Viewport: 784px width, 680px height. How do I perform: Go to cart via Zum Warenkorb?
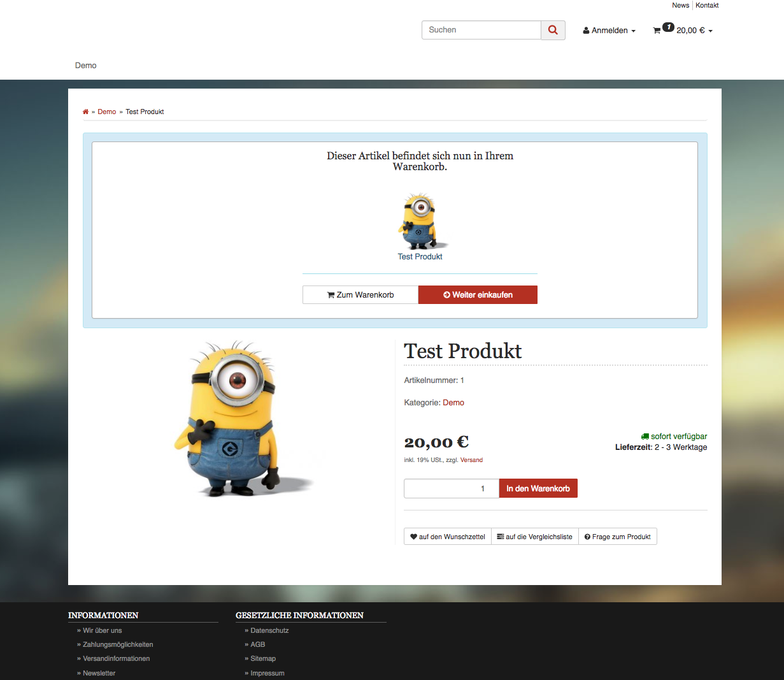tap(360, 294)
